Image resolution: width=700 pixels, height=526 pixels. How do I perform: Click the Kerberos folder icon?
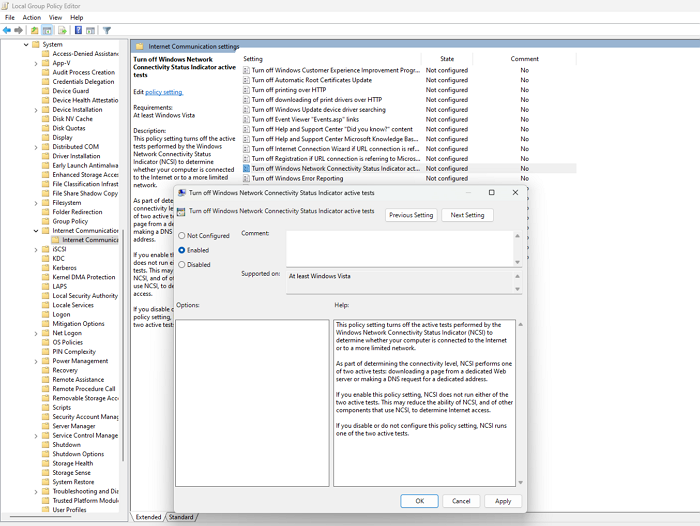pyautogui.click(x=46, y=268)
